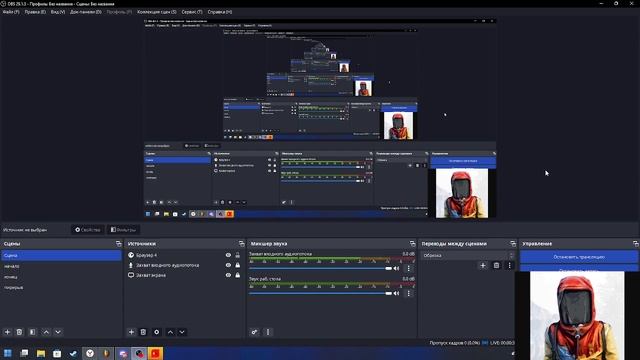This screenshot has height=360, width=640.
Task: Undock the Переходы между сценами panel float icon
Action: (513, 244)
